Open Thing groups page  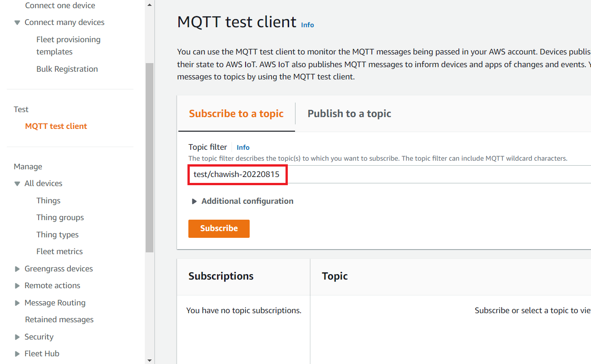click(x=60, y=217)
